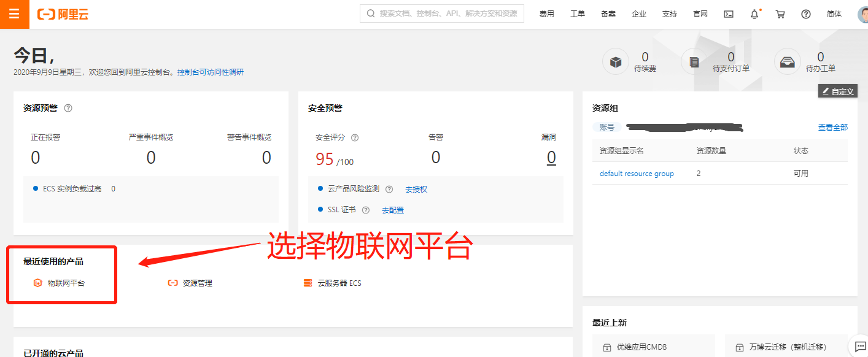Screen dimensions: 868x357
Task: Open the 备案 menu
Action: click(x=608, y=14)
